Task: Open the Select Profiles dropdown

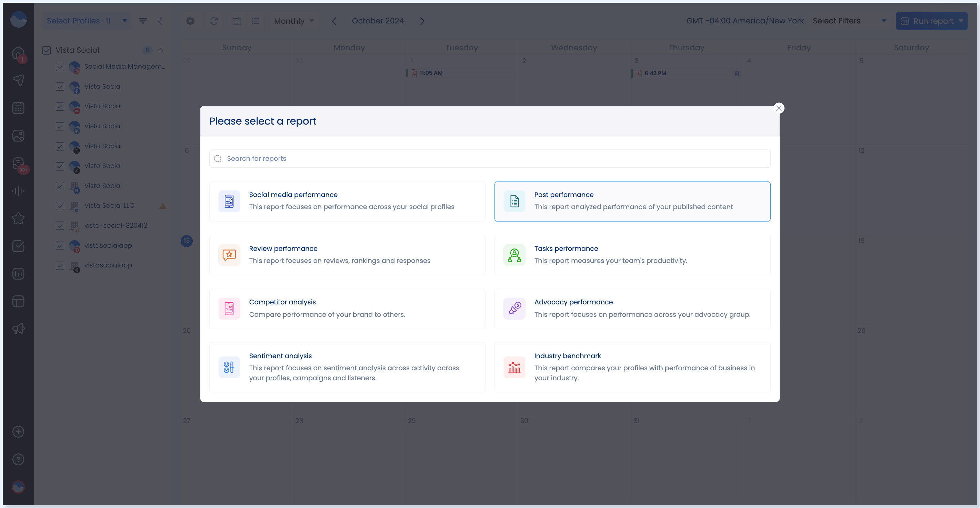Action: pyautogui.click(x=87, y=21)
